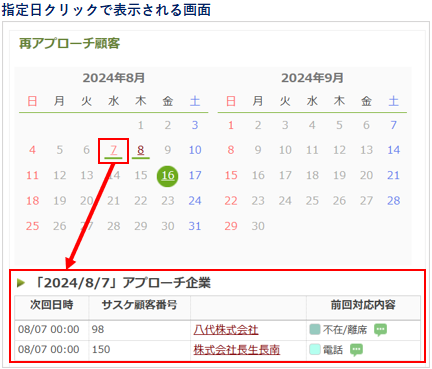432x369 pixels.
Task: Click September 3 in the calendar
Action: (285, 125)
